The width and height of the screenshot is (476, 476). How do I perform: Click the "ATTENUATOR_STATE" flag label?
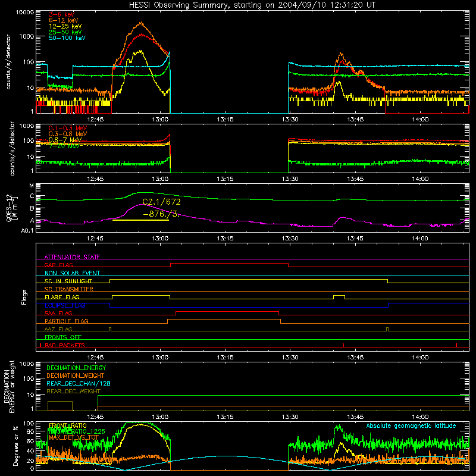pos(72,257)
